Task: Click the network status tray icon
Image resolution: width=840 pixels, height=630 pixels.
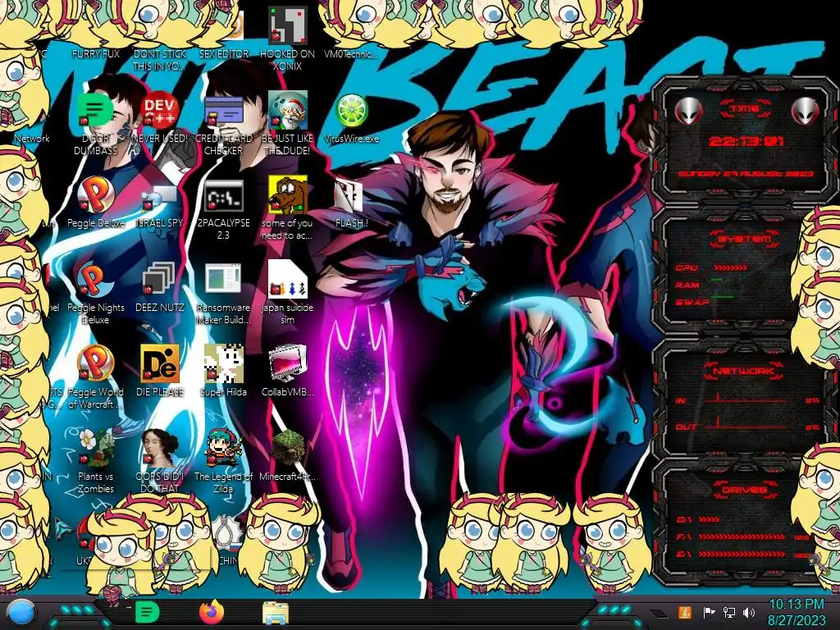Action: [729, 612]
